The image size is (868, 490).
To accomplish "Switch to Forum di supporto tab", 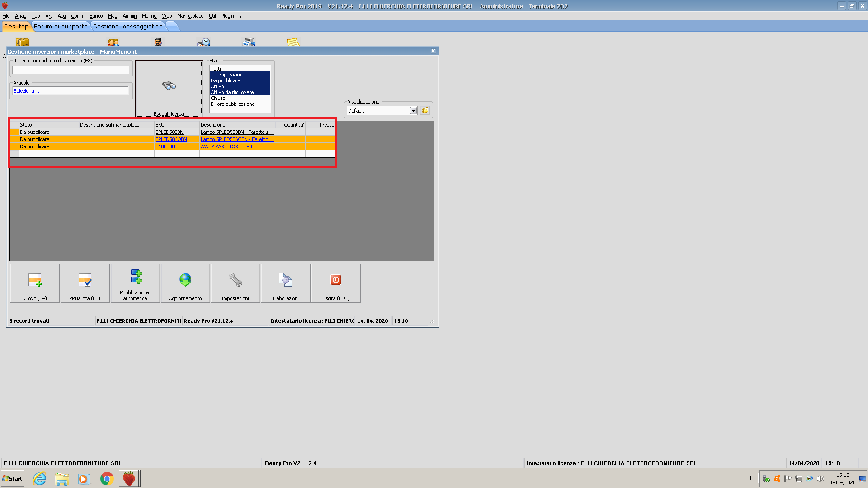I will pos(61,27).
